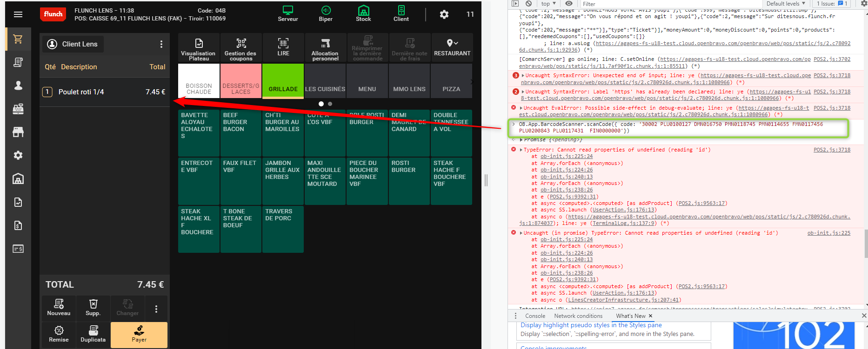Viewport: 868px width, 349px height.
Task: Expand the first TypeError stack trace
Action: click(x=521, y=150)
